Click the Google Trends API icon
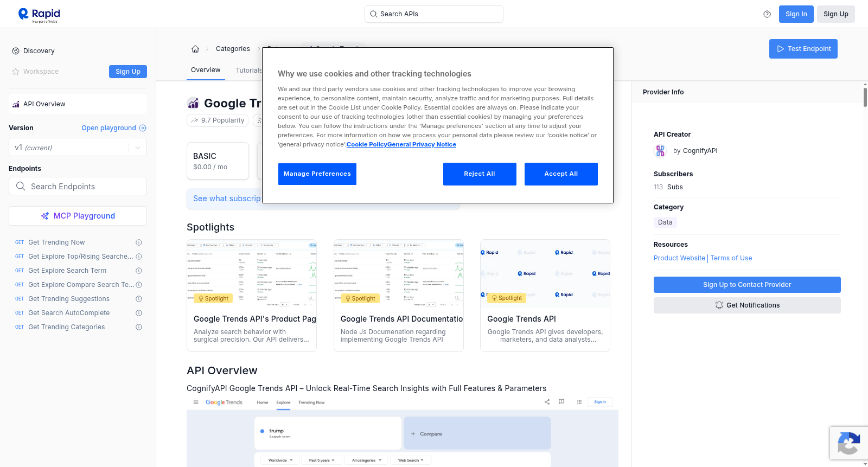The height and width of the screenshot is (467, 868). 193,103
